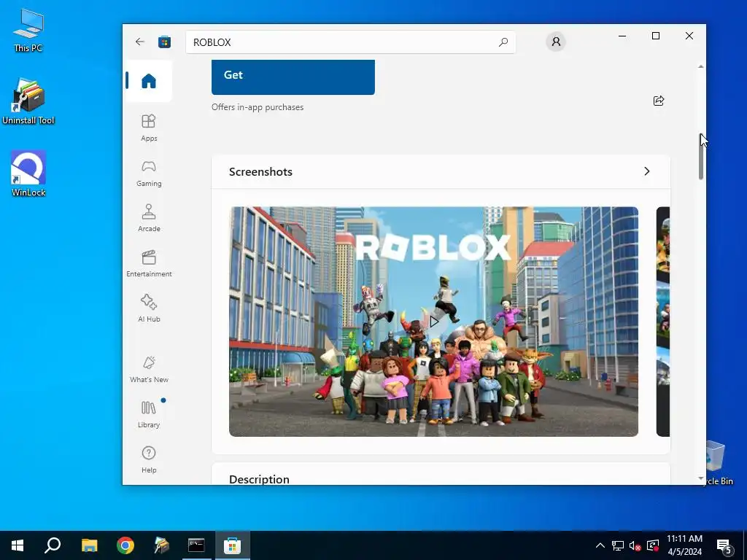Screen dimensions: 747x560
Task: View the second screenshot thumbnail
Action: click(662, 322)
